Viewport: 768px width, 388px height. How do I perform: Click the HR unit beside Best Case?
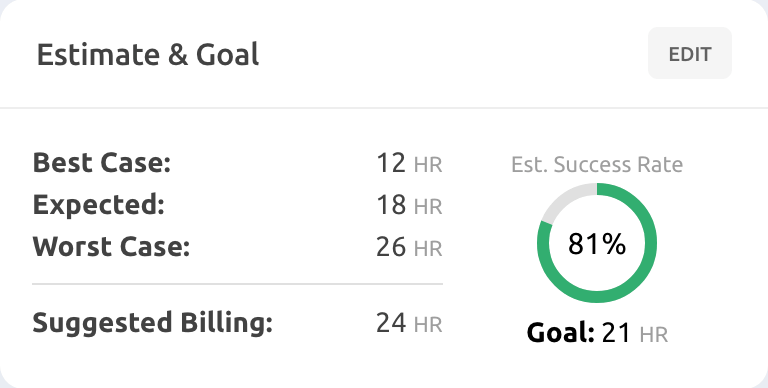click(428, 165)
